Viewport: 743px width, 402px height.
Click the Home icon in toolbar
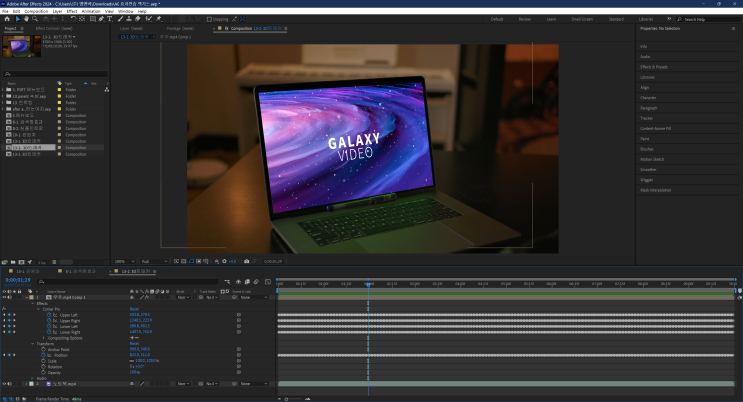click(x=6, y=18)
